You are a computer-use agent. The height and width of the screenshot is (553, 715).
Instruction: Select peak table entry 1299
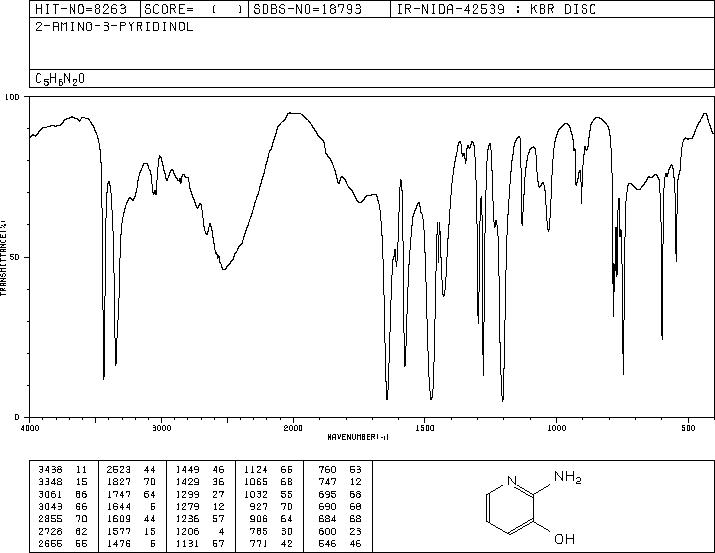187,494
